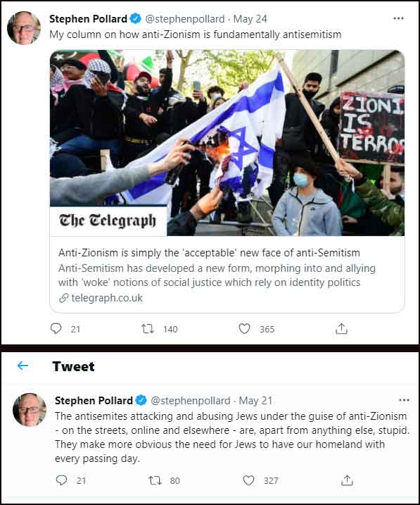Like the tweet with 327 likes
Viewport: 420px width, 505px height.
(248, 480)
